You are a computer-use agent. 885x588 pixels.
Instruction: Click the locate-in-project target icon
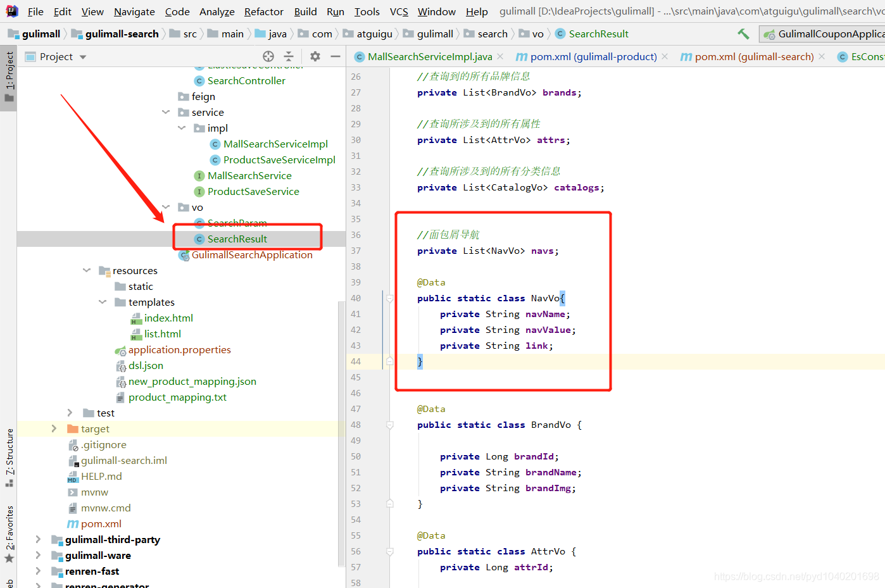point(268,56)
